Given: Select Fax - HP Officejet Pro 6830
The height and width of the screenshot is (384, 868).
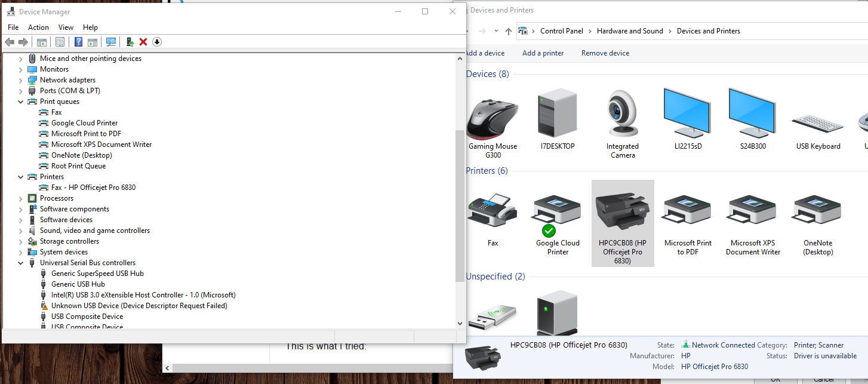Looking at the screenshot, I should point(93,188).
